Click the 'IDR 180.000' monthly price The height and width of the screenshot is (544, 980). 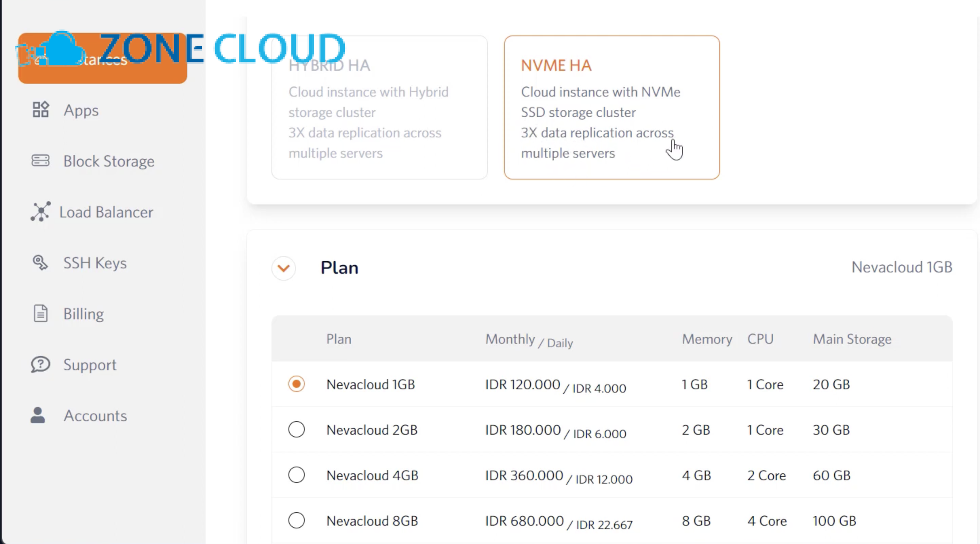tap(523, 429)
